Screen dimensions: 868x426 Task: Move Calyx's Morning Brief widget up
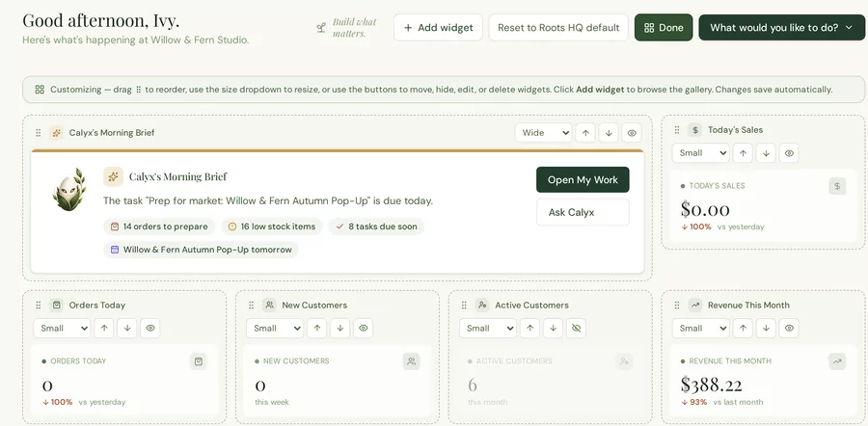(x=585, y=133)
